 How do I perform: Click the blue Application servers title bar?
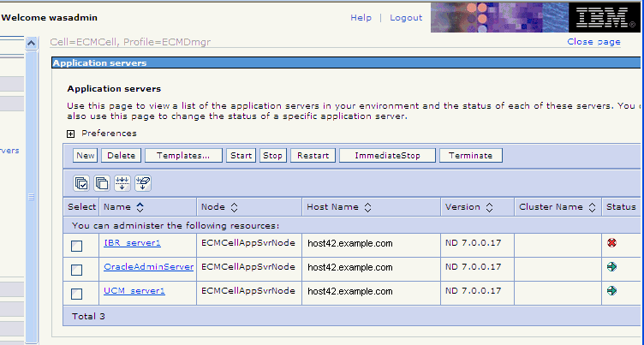[x=346, y=63]
